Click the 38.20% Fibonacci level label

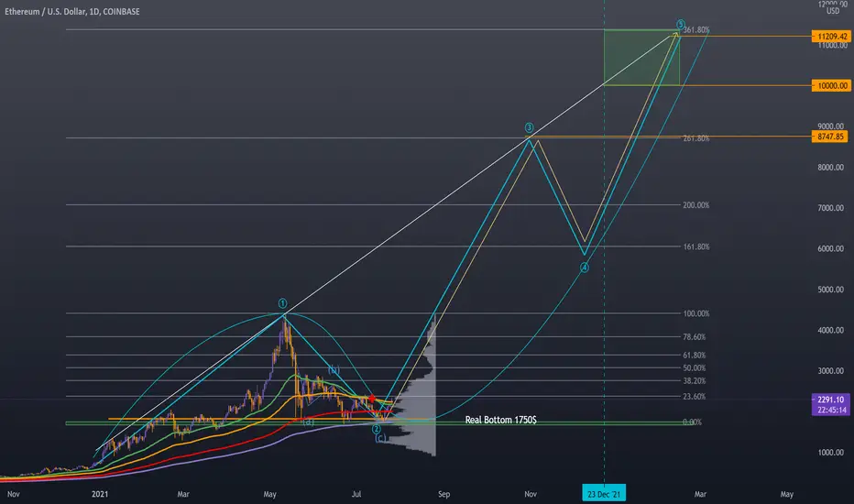(694, 381)
